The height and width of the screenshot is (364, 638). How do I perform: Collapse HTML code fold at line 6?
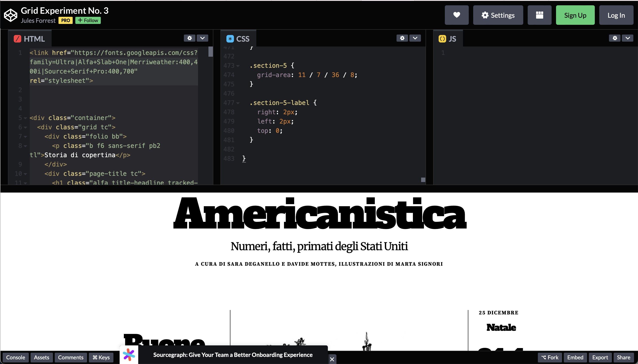pos(25,128)
